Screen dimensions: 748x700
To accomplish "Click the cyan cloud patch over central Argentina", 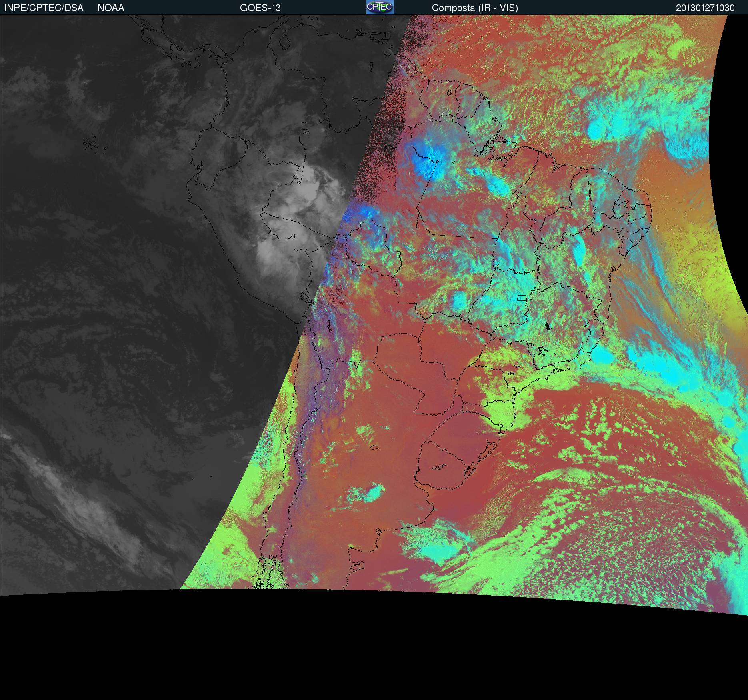I will [x=370, y=492].
